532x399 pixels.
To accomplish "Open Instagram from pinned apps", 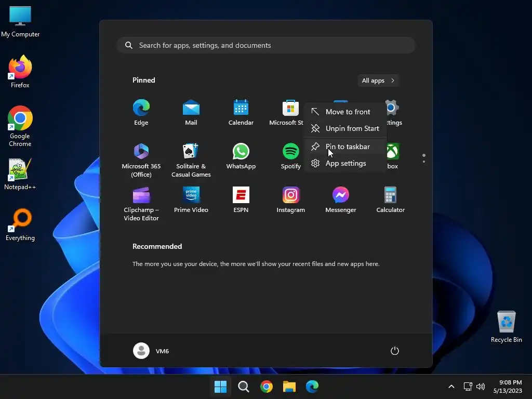I will (291, 200).
